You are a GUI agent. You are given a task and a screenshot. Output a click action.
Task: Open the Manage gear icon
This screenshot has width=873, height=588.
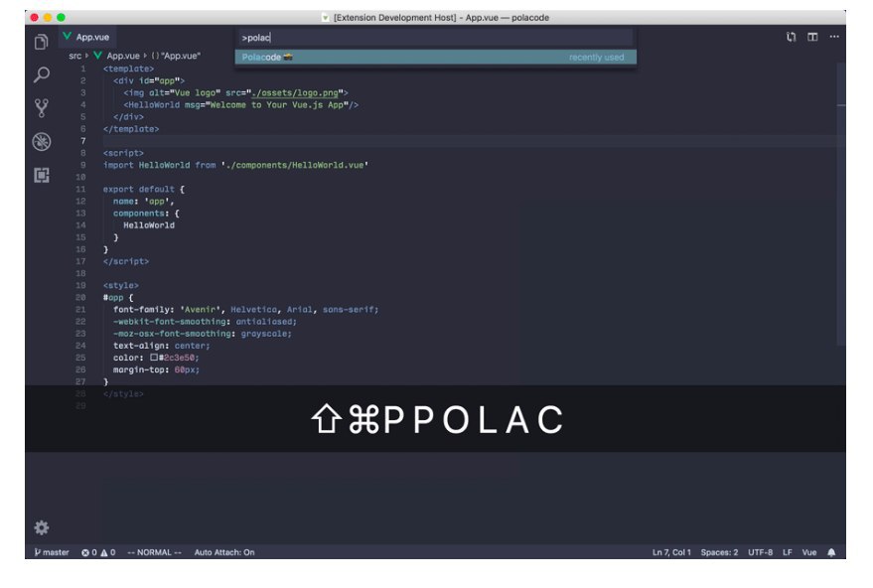click(41, 527)
